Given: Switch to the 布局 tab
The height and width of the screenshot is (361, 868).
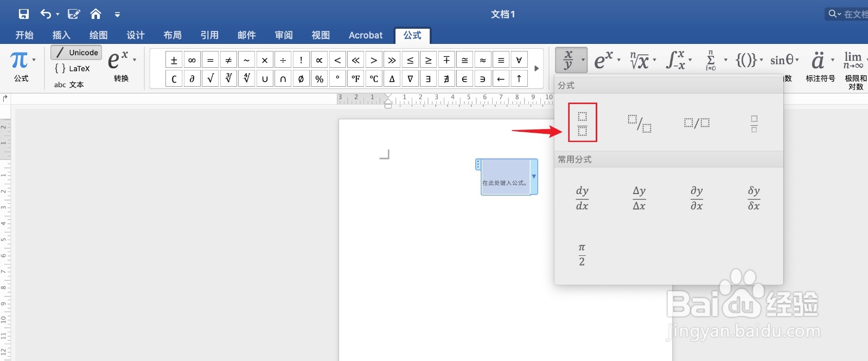Looking at the screenshot, I should pos(173,35).
